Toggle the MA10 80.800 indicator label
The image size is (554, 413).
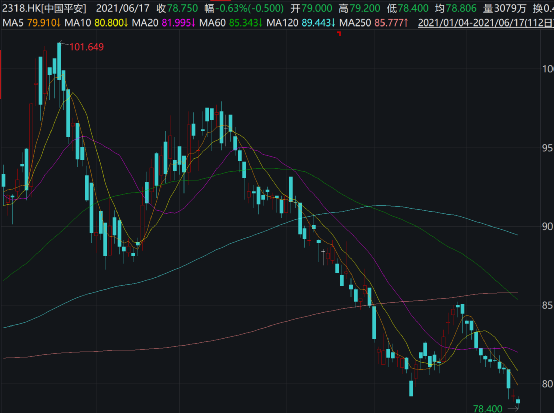click(x=96, y=23)
